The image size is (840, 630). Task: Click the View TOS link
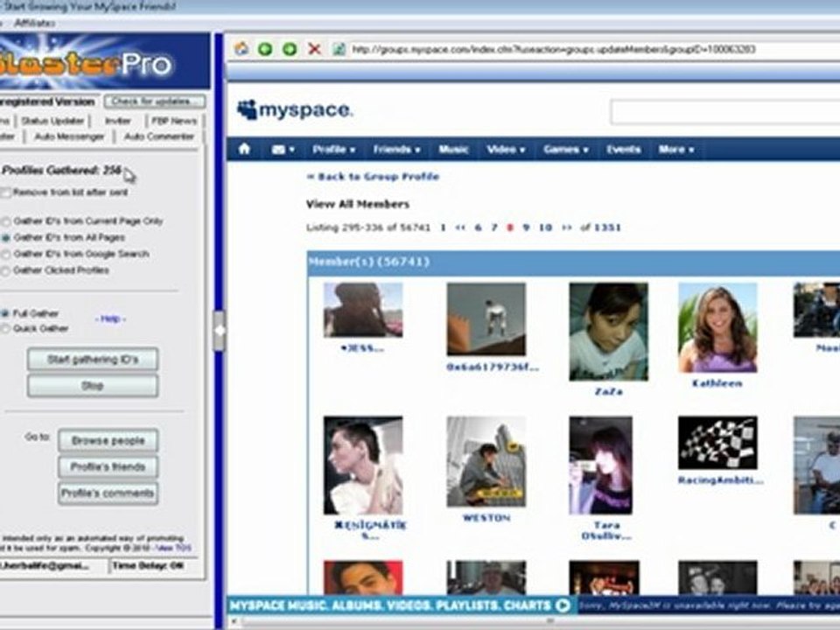[172, 548]
